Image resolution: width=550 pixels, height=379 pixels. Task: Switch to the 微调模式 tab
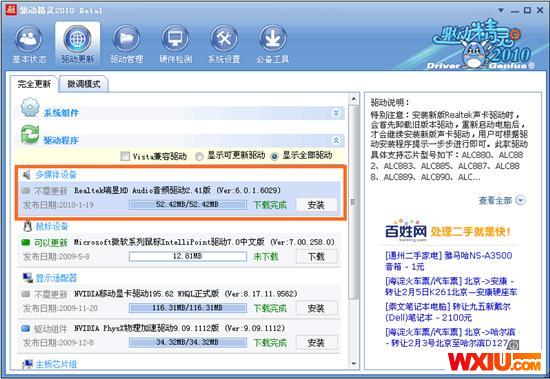[83, 84]
